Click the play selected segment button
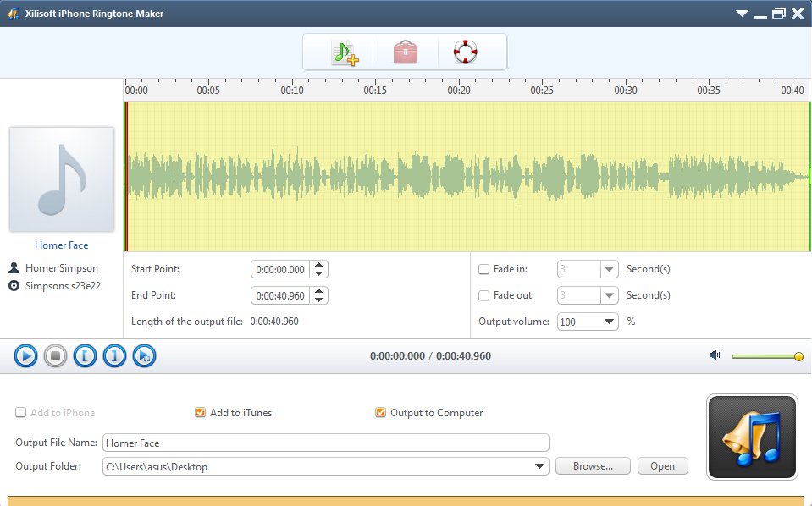This screenshot has width=812, height=506. point(144,356)
